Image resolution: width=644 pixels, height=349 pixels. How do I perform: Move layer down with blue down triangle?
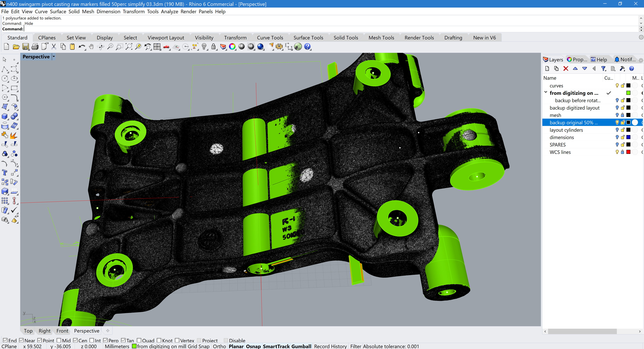584,69
